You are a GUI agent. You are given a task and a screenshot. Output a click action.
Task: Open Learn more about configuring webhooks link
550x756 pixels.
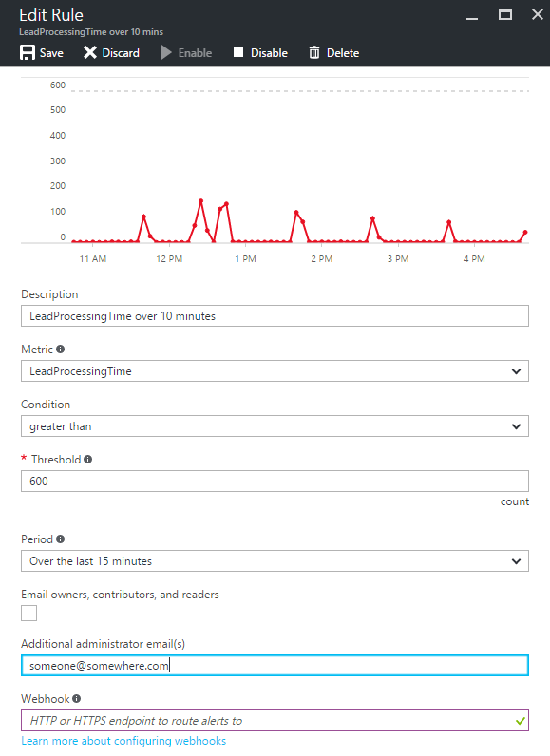pyautogui.click(x=123, y=741)
